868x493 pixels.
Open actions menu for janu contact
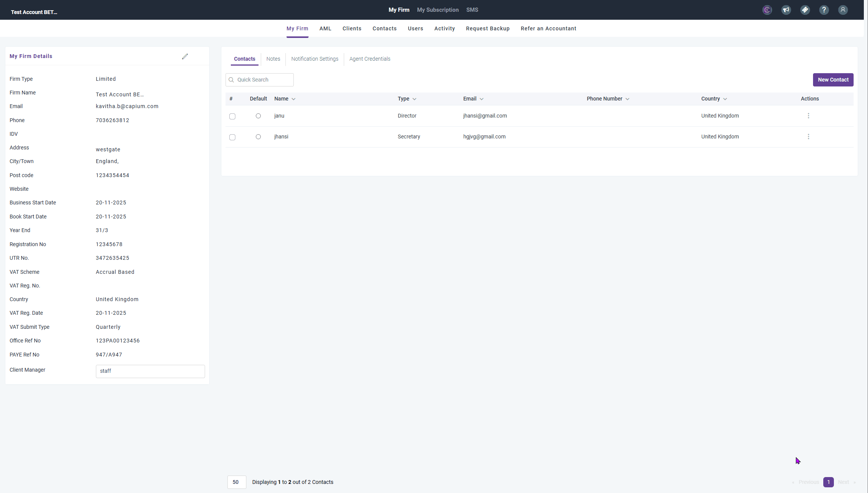808,116
